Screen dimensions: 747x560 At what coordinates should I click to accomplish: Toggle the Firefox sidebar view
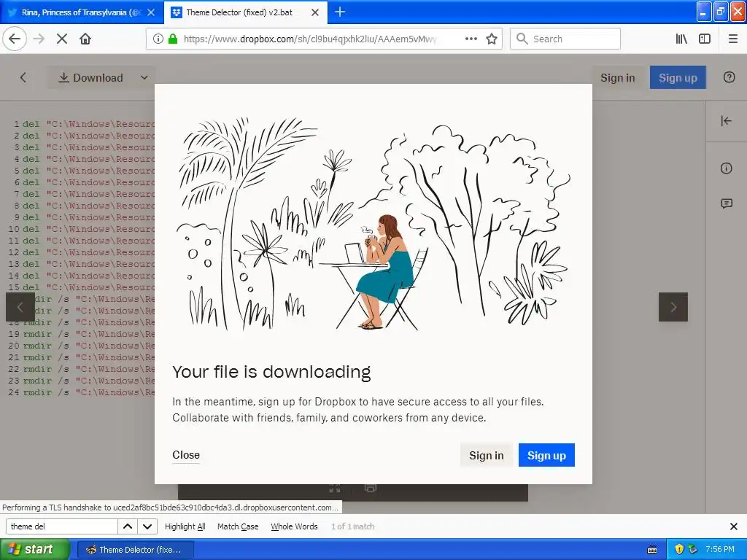705,39
